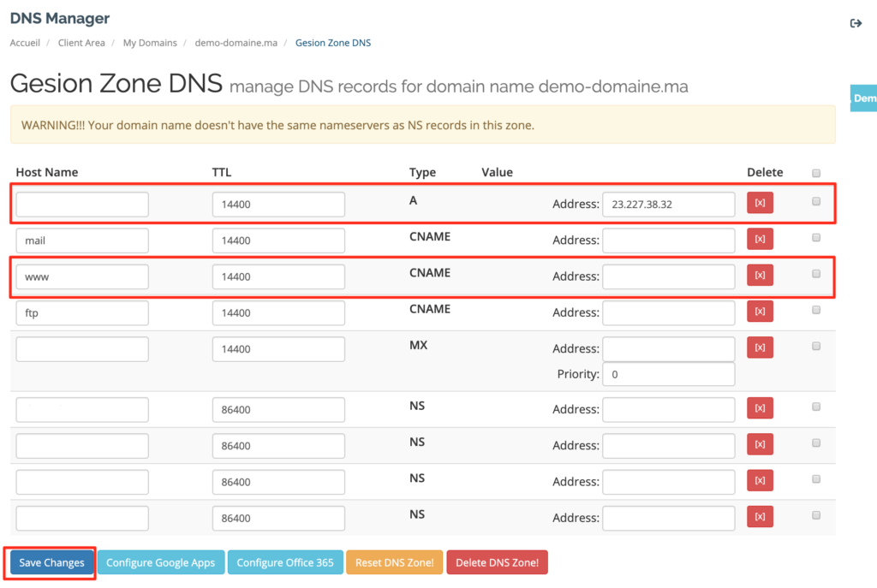Click Configure Google Apps button
The image size is (877, 588).
[x=161, y=562]
